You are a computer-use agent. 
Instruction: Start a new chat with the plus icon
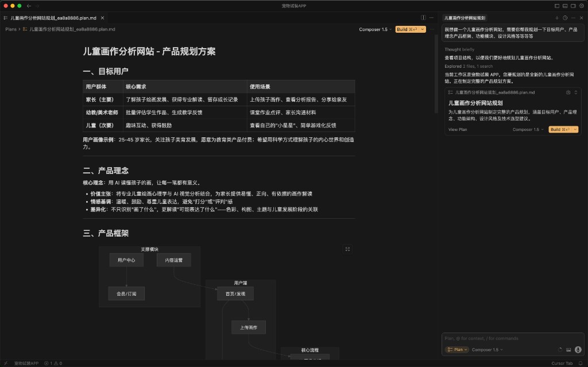pyautogui.click(x=557, y=18)
